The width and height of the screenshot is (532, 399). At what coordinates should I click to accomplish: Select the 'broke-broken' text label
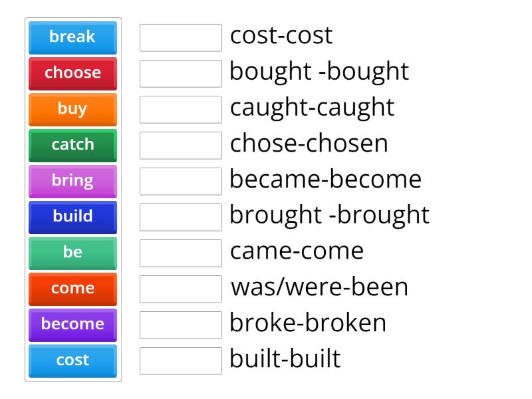tap(307, 323)
